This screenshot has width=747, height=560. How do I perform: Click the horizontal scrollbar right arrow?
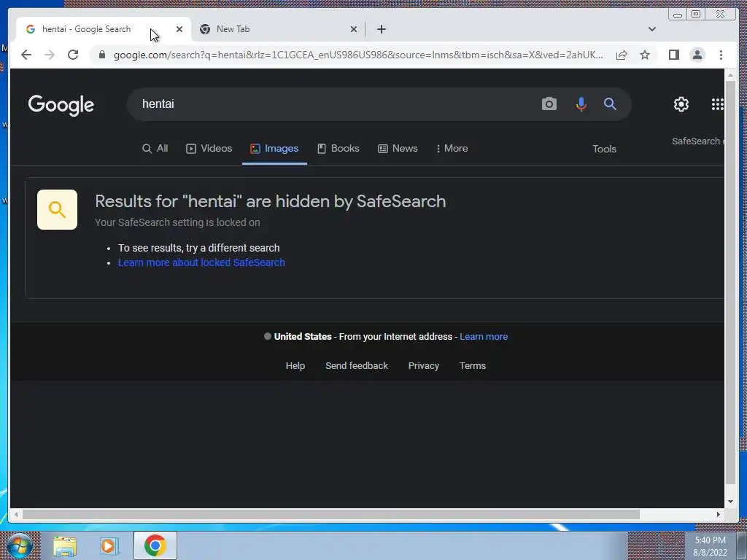pos(719,514)
